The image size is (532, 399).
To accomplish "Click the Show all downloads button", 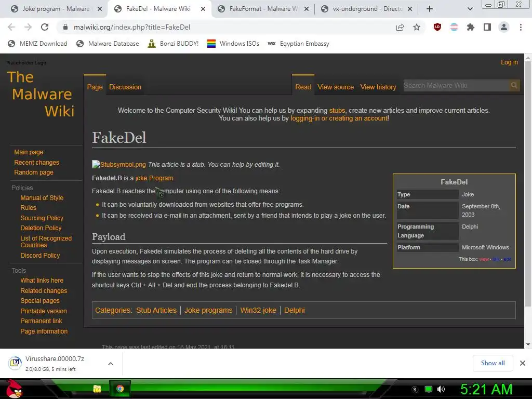I will tap(493, 363).
